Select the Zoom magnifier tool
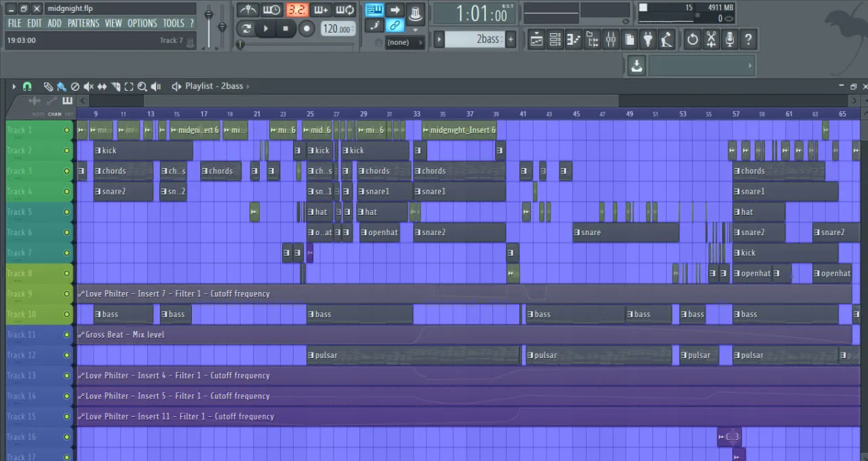This screenshot has height=461, width=868. [142, 87]
